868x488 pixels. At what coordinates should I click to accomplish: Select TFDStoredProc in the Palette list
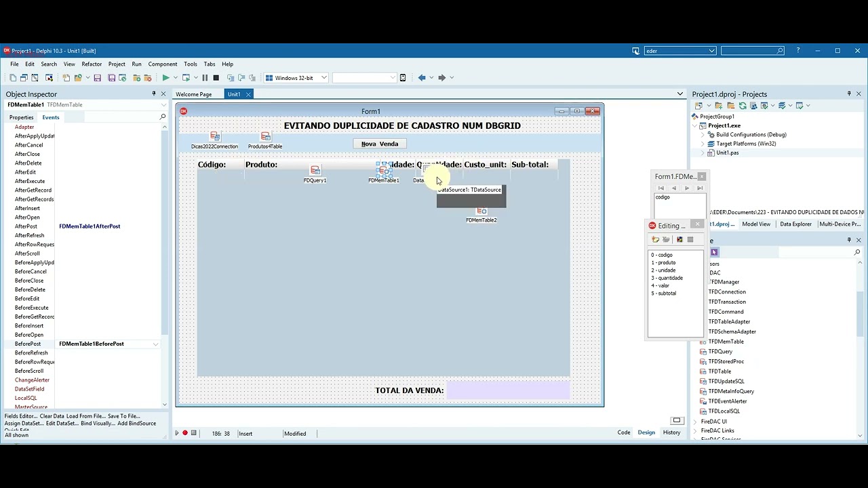point(726,361)
